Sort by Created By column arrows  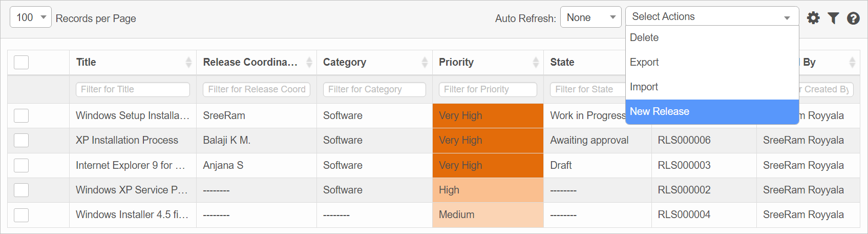coord(852,62)
